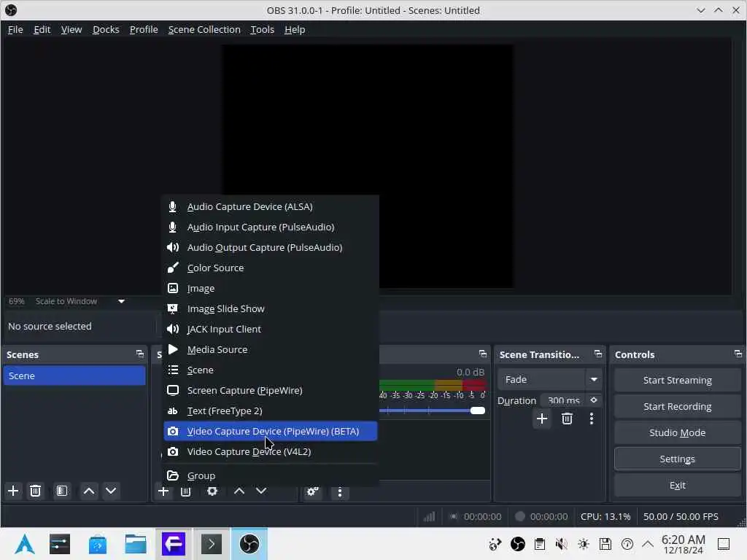Add a scene transition with plus icon
This screenshot has width=747, height=560.
(542, 419)
